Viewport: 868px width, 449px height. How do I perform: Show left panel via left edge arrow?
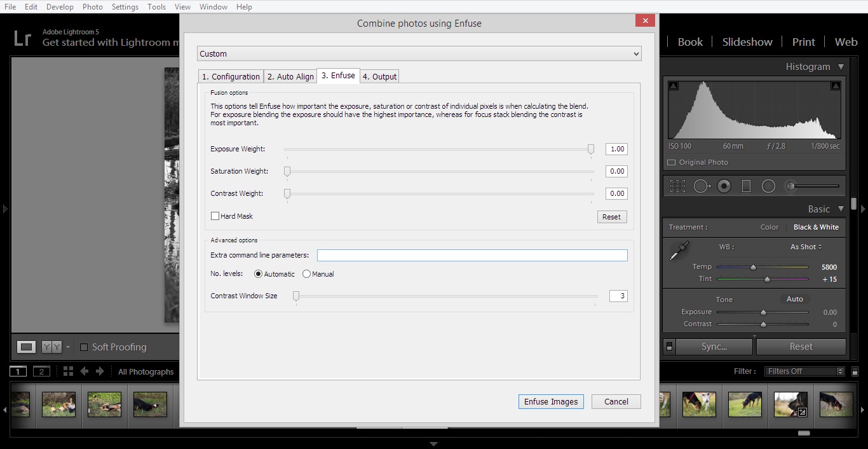coord(4,209)
